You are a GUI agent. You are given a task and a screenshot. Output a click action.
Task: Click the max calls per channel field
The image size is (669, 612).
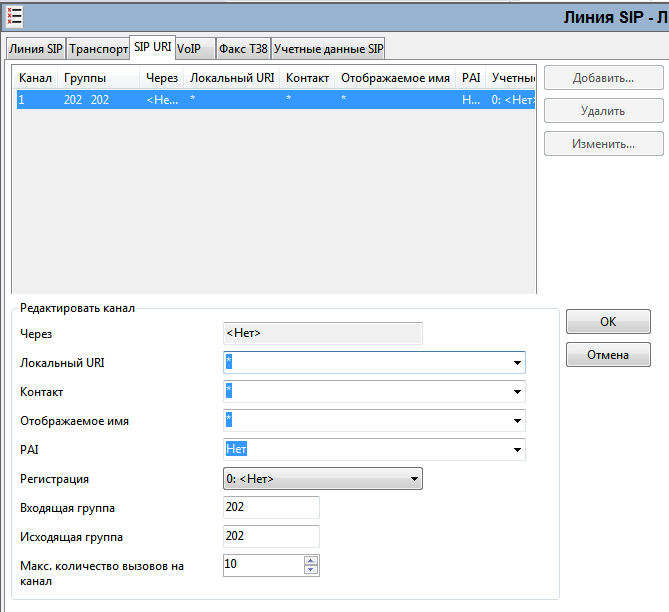click(x=264, y=565)
